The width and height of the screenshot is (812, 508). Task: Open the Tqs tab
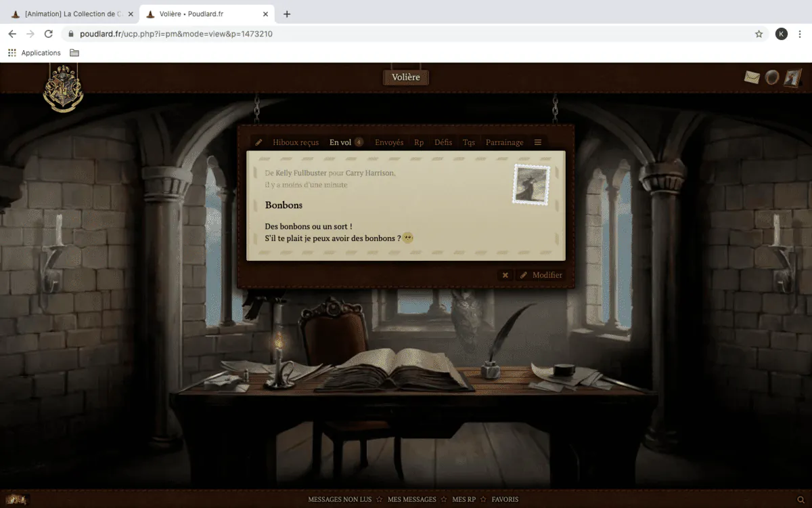469,142
